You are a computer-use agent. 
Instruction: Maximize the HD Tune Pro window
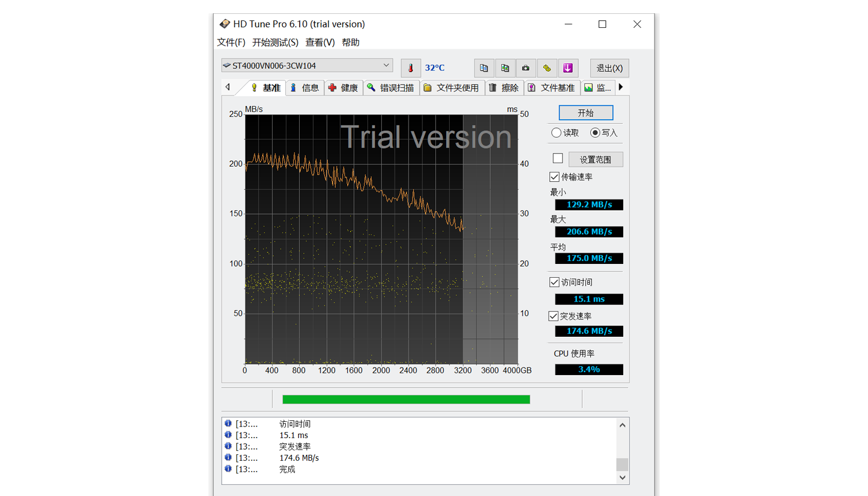(602, 24)
